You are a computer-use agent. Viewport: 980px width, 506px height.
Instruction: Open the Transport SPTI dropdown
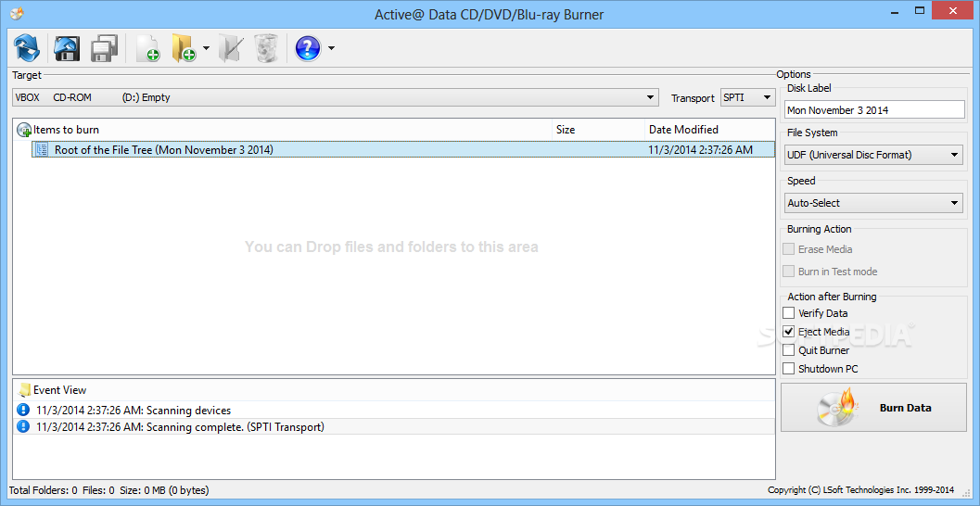747,97
